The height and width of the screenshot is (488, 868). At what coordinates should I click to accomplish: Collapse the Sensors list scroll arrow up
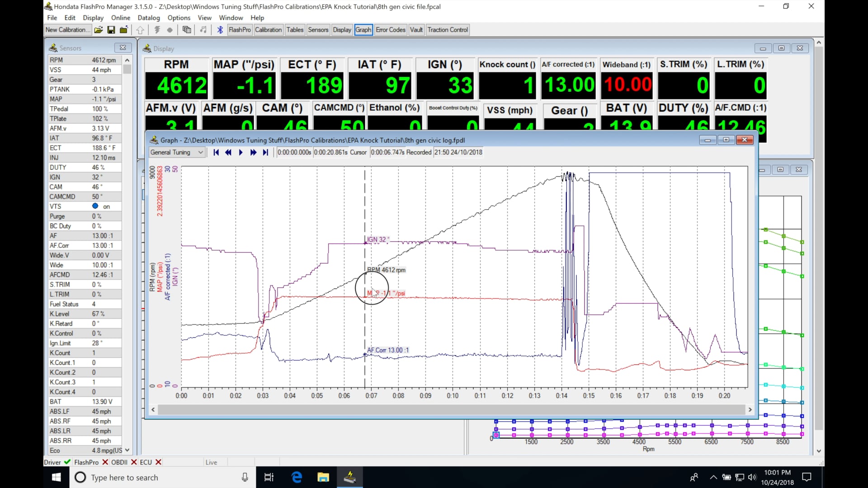(127, 60)
